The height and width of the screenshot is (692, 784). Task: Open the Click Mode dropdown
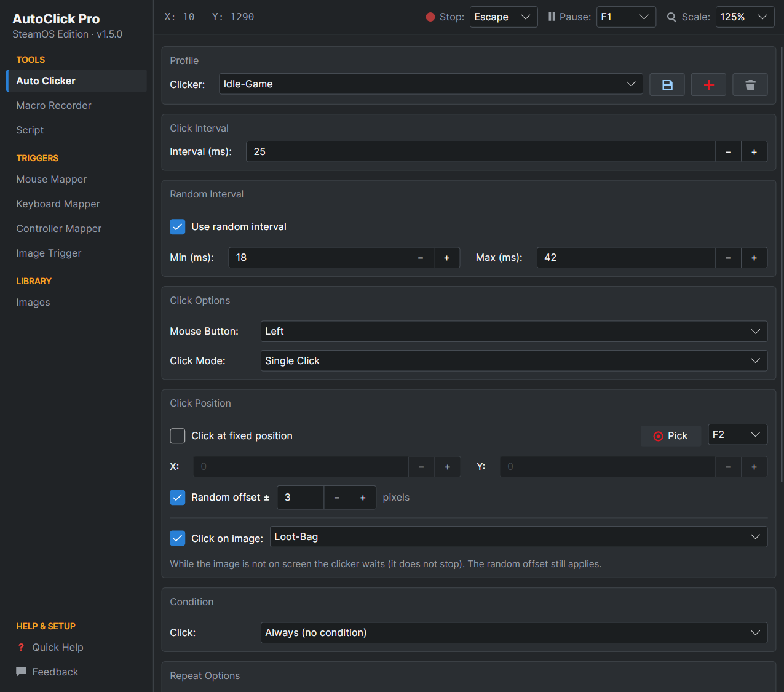[x=514, y=361]
